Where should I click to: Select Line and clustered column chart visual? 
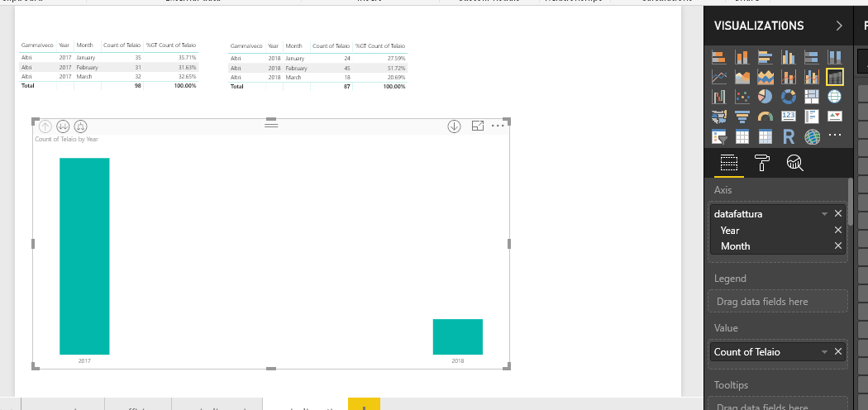tap(812, 77)
